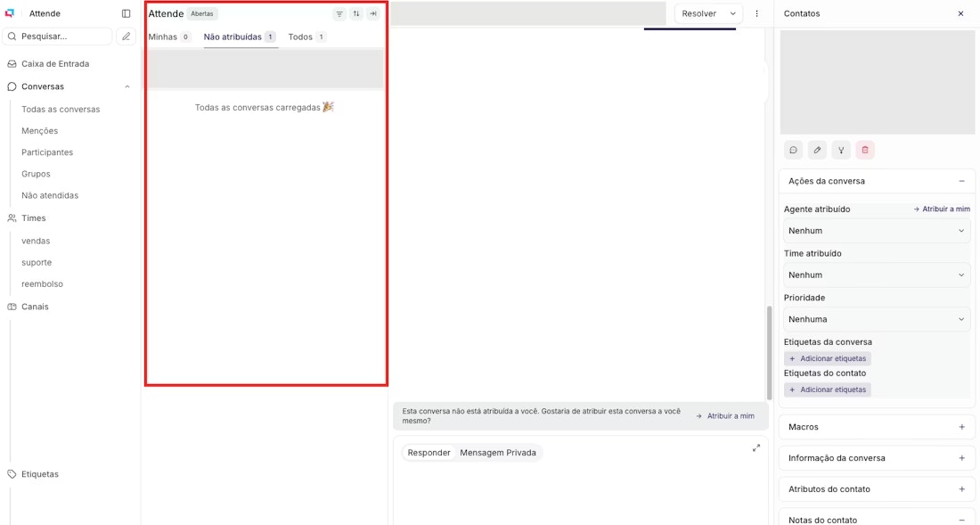Edit the contact using the pencil icon
The width and height of the screenshot is (980, 525).
[817, 150]
